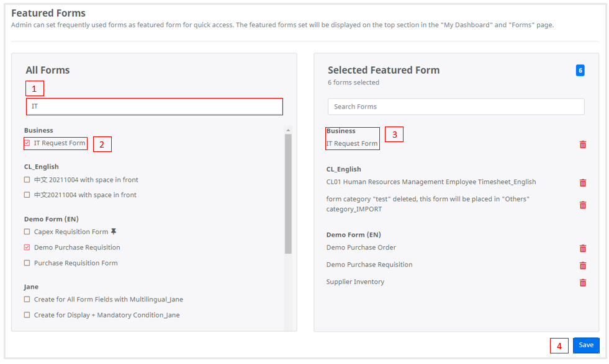Screen dimensions: 609x364
Task: Click the "6 forms selected" text
Action: pos(353,82)
